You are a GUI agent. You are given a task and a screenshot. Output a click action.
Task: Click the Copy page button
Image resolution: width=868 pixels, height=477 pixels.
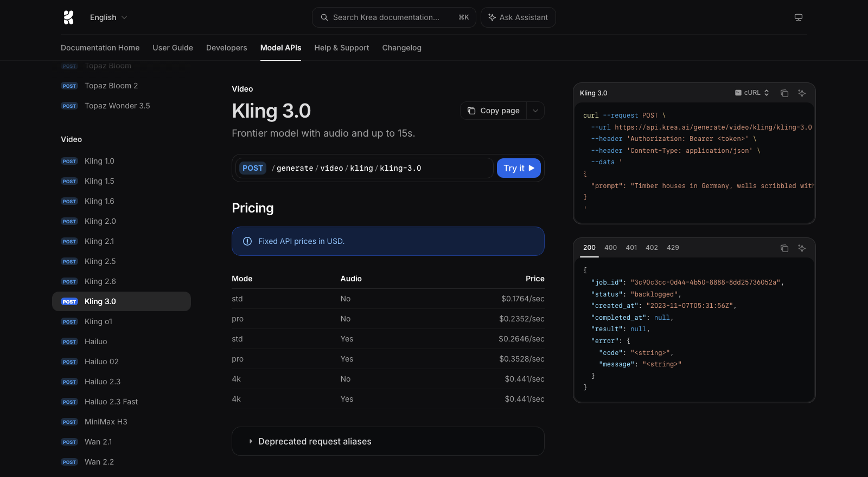click(x=494, y=111)
